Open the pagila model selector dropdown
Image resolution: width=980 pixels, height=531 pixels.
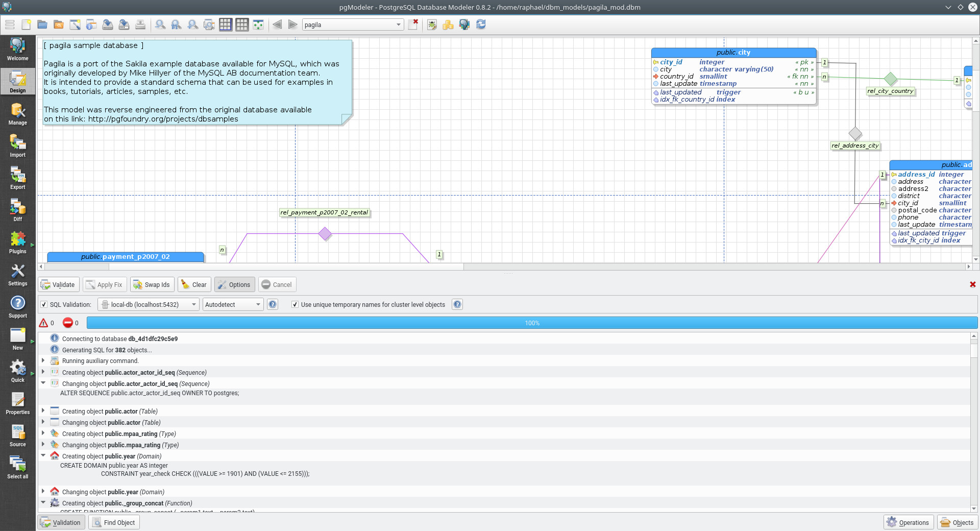pos(353,25)
